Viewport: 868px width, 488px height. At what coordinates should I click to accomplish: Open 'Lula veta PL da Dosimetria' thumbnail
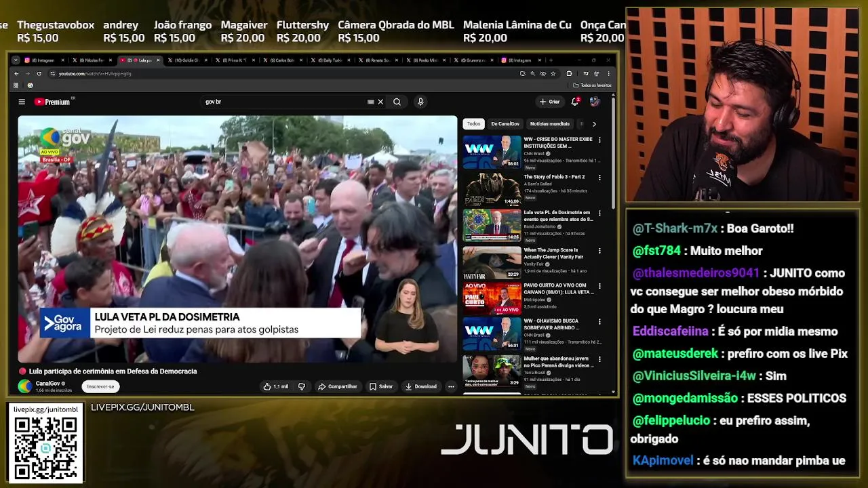492,225
